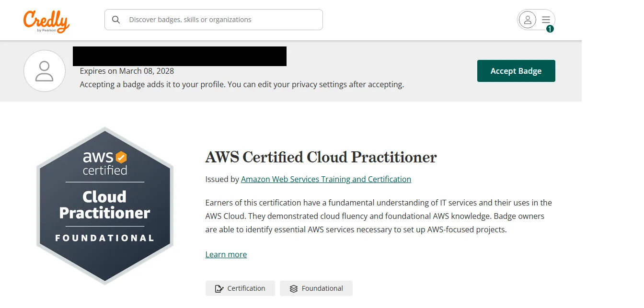
Task: Select the Foundational tag label
Action: click(x=322, y=288)
